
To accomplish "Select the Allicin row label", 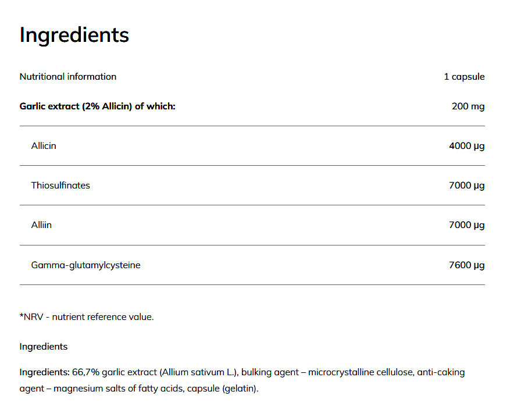I will [x=44, y=146].
